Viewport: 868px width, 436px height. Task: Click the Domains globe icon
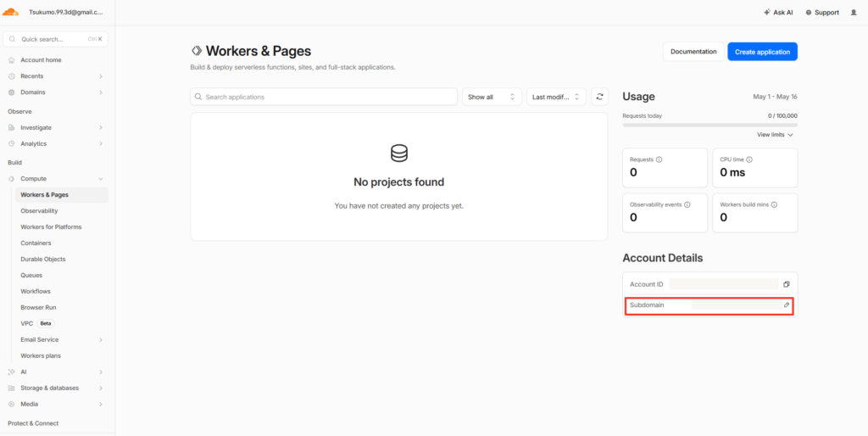12,92
